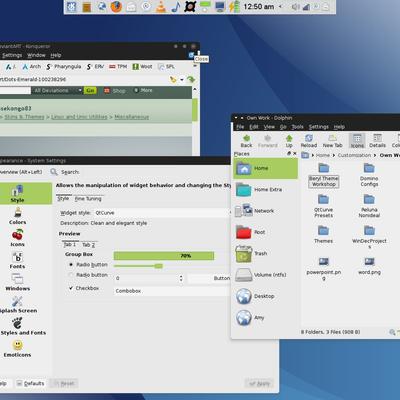400x400 pixels.
Task: Open the Widget style QtCurve dropdown
Action: (x=162, y=213)
